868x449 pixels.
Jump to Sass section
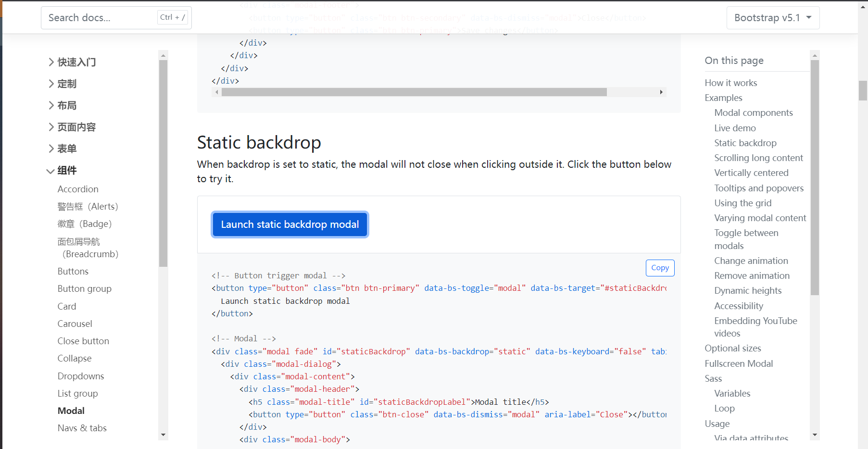[714, 378]
